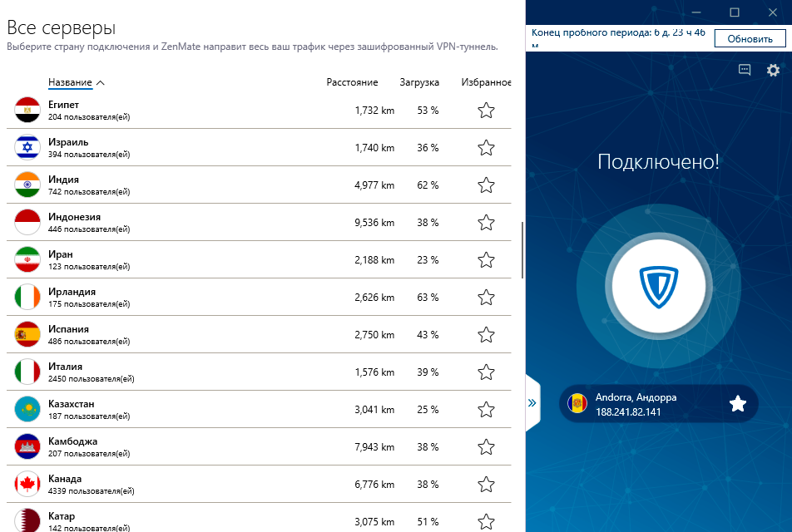
Task: Click the Andorra flag in connection box
Action: [577, 404]
